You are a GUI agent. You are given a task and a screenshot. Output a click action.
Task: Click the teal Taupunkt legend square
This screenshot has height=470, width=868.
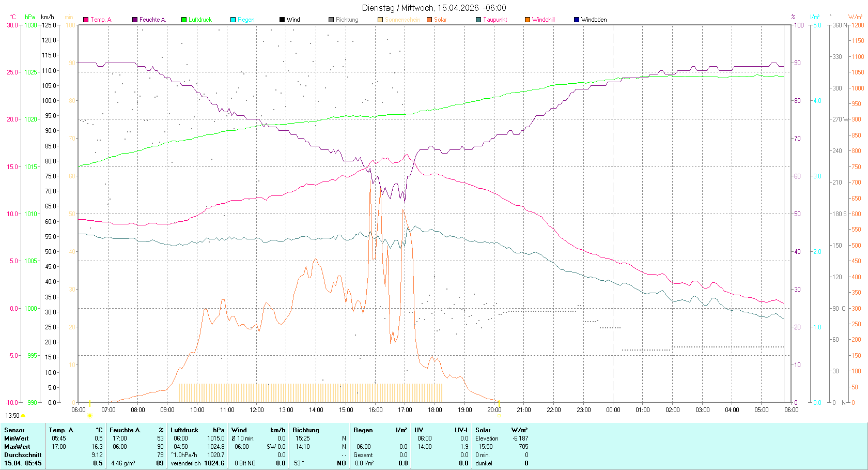pyautogui.click(x=478, y=20)
